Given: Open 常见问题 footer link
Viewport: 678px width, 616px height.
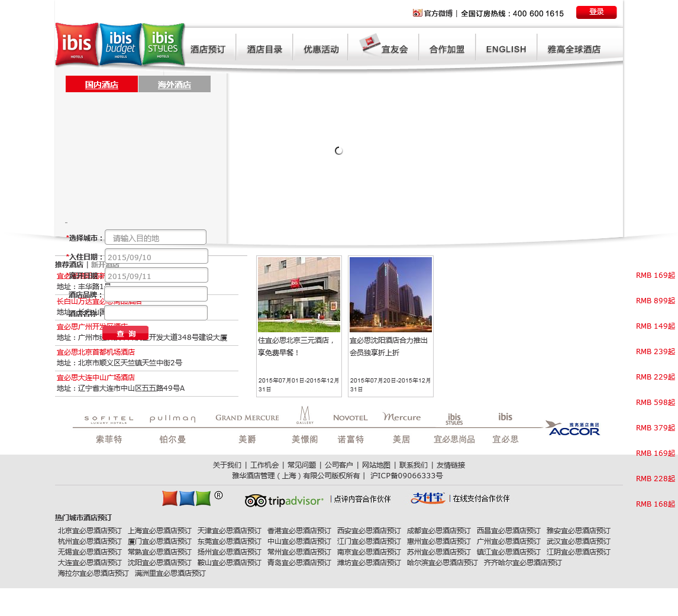Looking at the screenshot, I should coord(302,465).
